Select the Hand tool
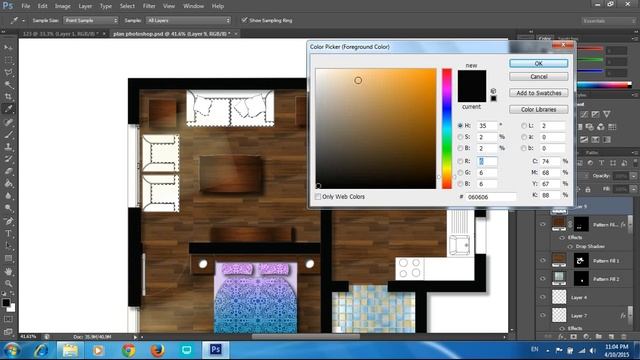Screen dimensions: 640x360 point(8,271)
